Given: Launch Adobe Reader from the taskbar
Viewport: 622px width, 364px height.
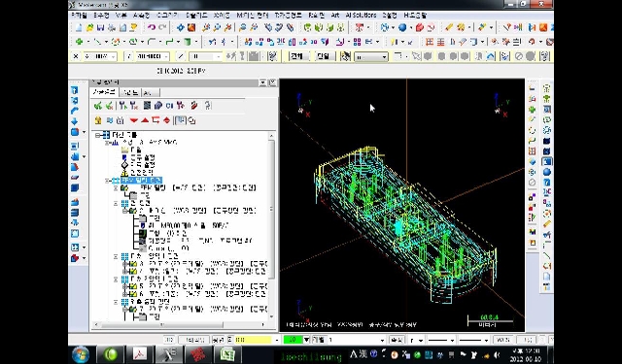Looking at the screenshot, I should pyautogui.click(x=139, y=354).
